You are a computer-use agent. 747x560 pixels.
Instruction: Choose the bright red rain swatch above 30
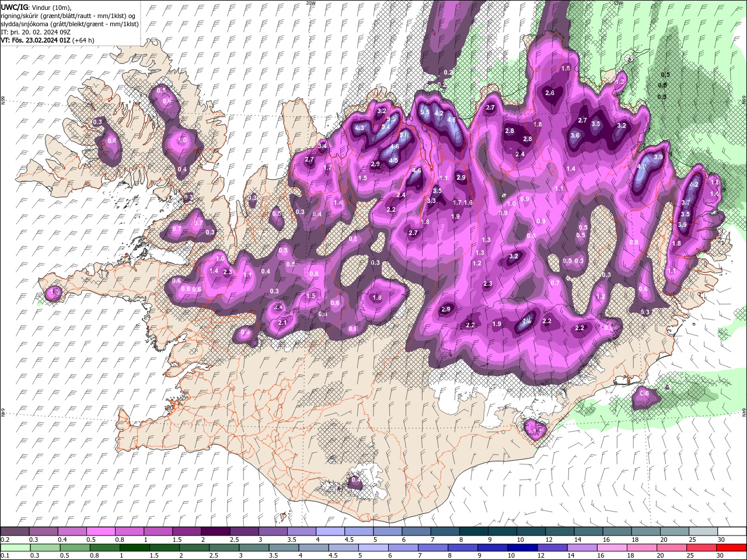[x=731, y=548]
